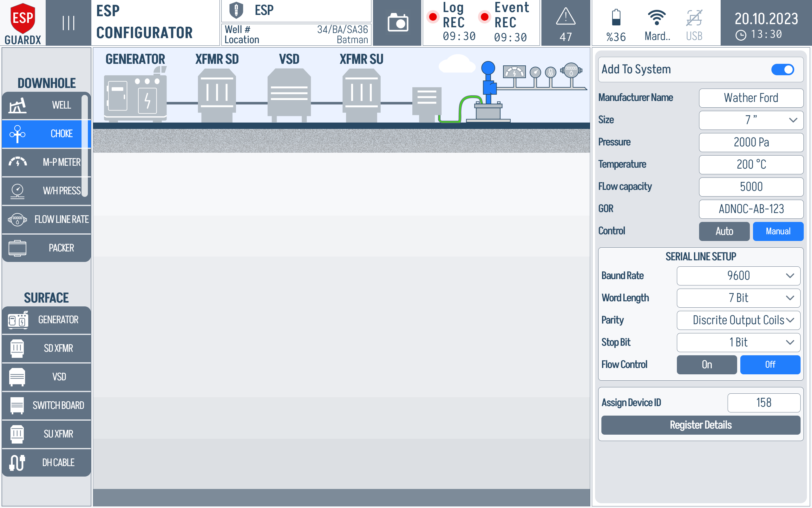Viewport: 812px width, 508px height.
Task: Click the date and time display
Action: (766, 23)
